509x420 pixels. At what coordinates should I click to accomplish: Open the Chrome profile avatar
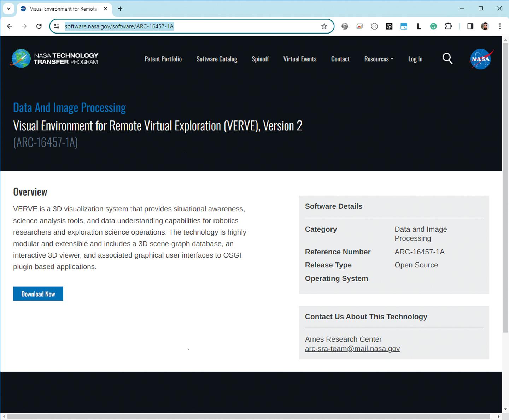click(x=485, y=26)
